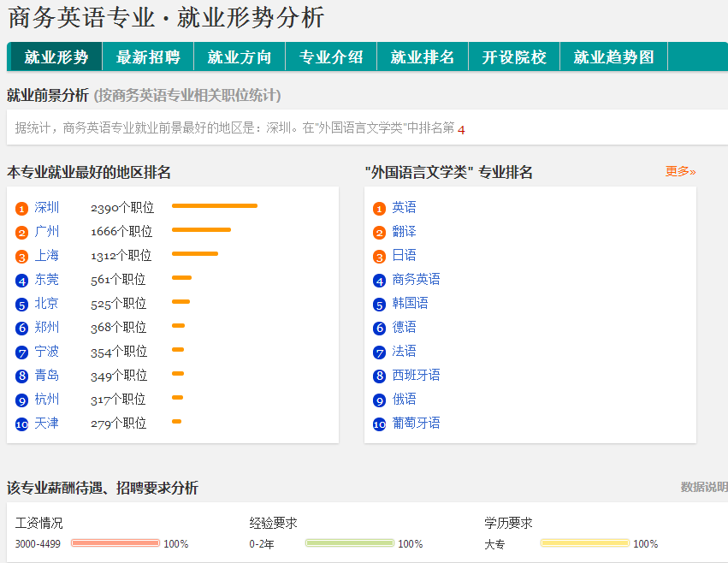Go to the 就业排名 tab
Image resolution: width=728 pixels, height=563 pixels.
423,57
